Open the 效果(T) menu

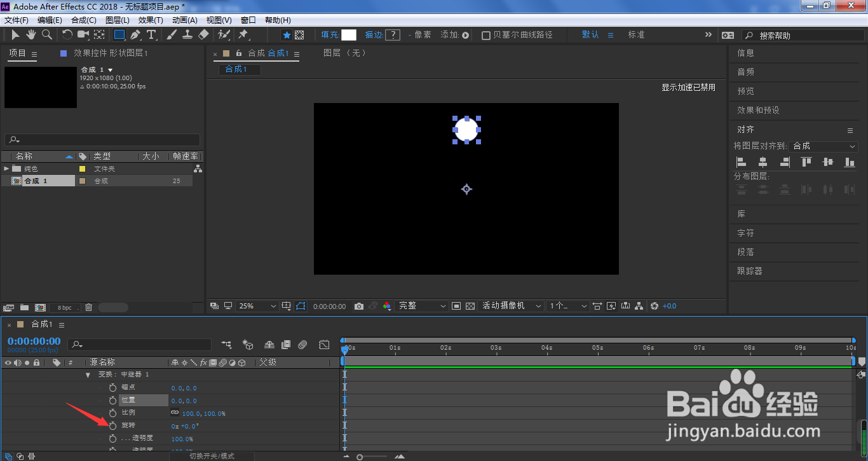click(x=151, y=20)
